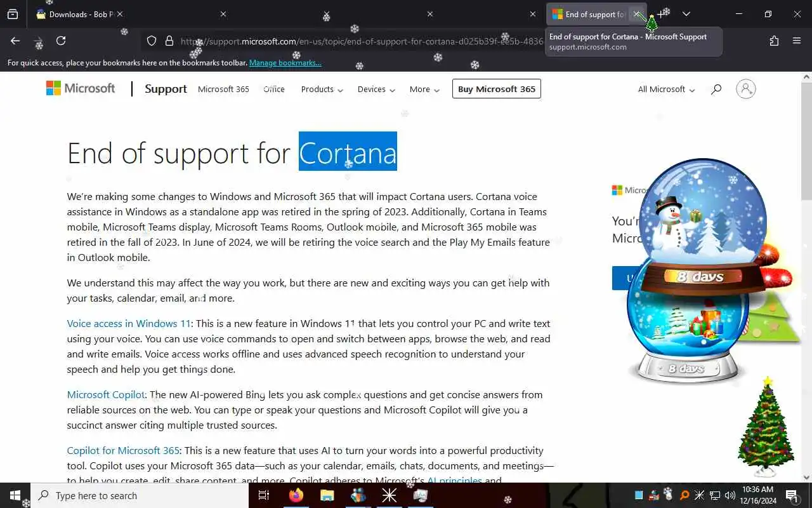Click the desktop Christmas tree decoration widget

766,427
